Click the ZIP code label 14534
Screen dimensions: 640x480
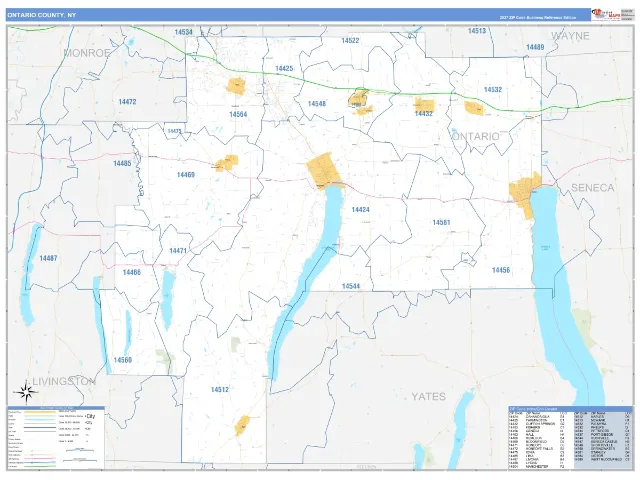[183, 32]
